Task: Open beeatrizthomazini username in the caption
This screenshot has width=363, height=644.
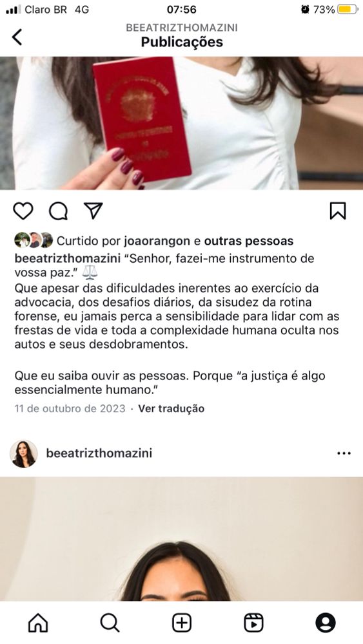Action: (68, 259)
